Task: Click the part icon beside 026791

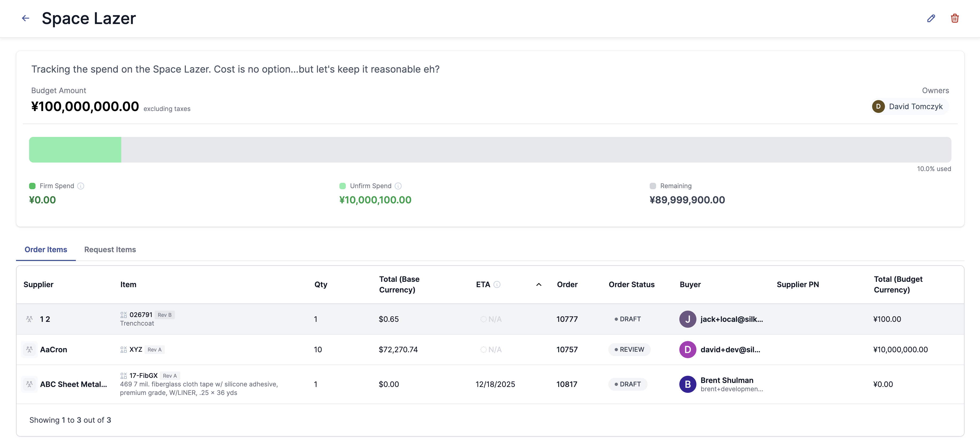Action: pyautogui.click(x=124, y=315)
